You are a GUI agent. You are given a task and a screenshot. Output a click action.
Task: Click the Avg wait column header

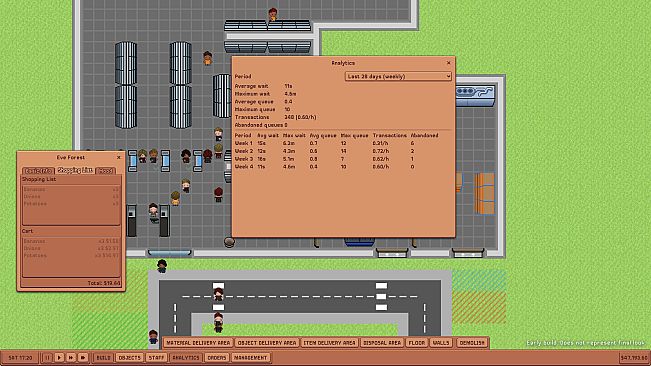[x=268, y=135]
